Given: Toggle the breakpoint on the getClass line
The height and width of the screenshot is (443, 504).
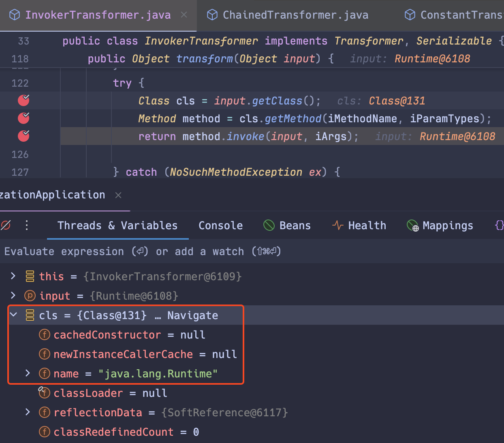Looking at the screenshot, I should 23,100.
